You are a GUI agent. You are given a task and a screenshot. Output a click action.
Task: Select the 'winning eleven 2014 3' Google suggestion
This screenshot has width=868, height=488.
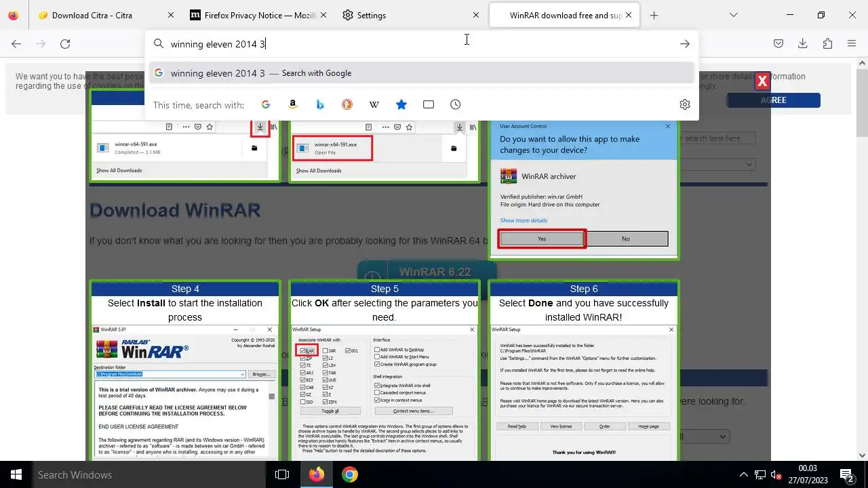[421, 73]
